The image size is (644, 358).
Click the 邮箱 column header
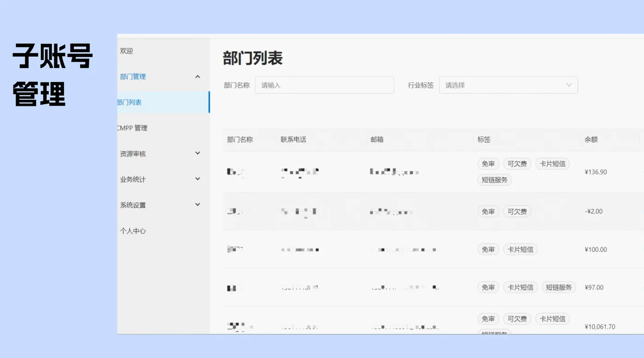tap(377, 139)
